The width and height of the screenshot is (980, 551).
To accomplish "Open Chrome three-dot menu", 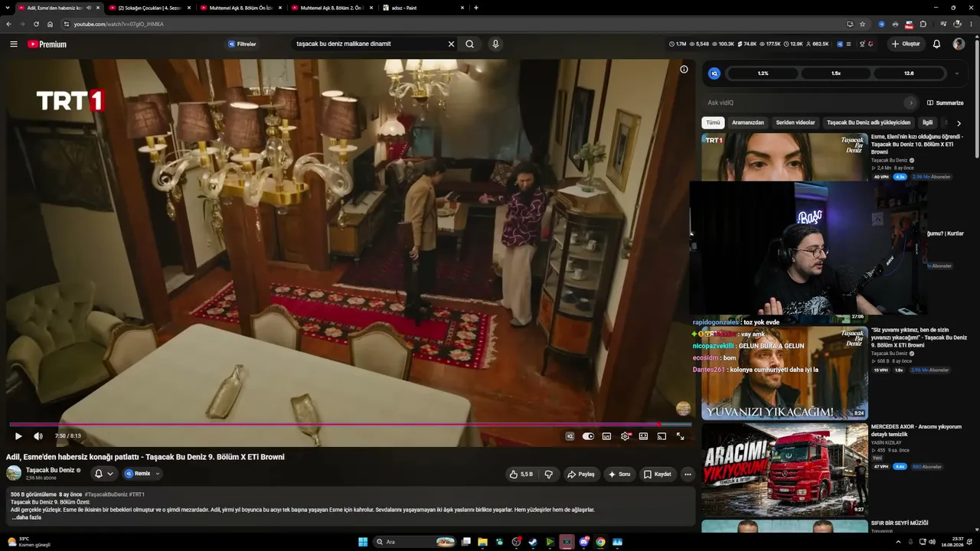I will pos(971,24).
